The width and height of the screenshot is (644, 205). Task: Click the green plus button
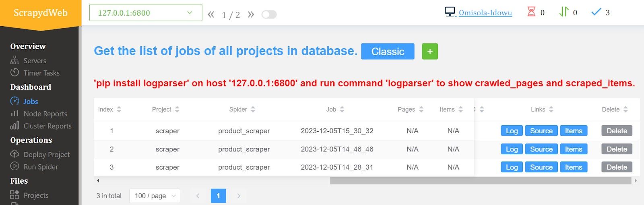point(430,51)
